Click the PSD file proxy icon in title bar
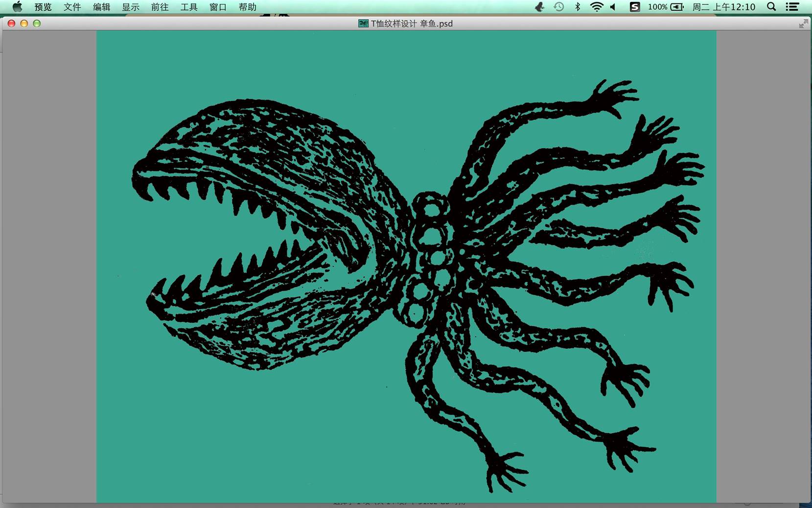Image resolution: width=812 pixels, height=508 pixels. coord(363,24)
